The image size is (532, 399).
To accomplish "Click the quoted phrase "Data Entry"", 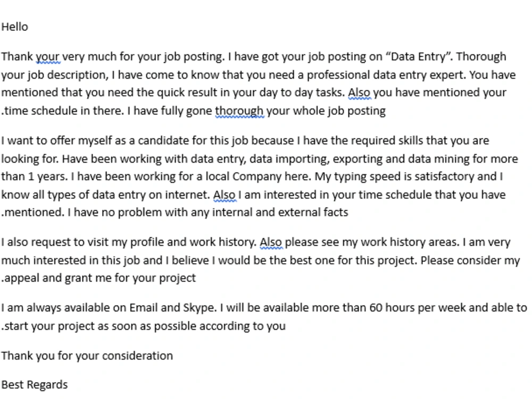I will coord(418,56).
